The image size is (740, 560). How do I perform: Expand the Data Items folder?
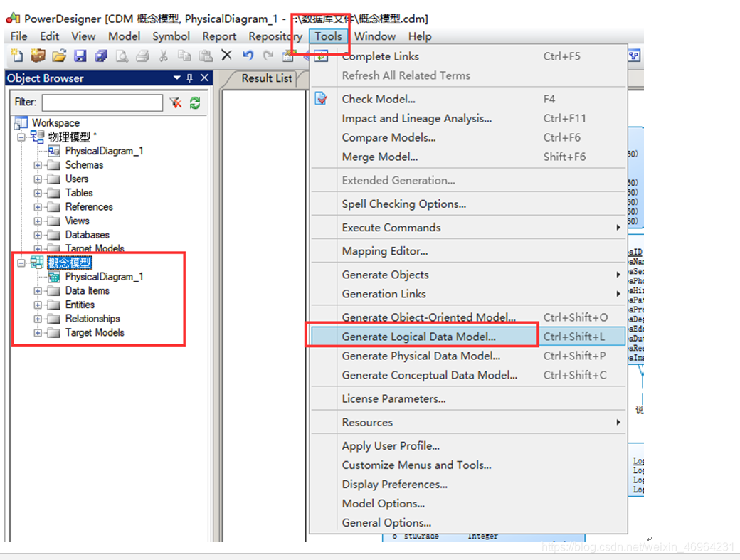pyautogui.click(x=37, y=291)
